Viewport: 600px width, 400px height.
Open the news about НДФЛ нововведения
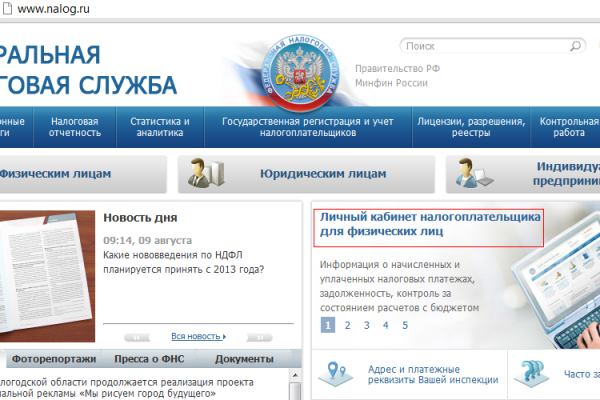coord(183,262)
